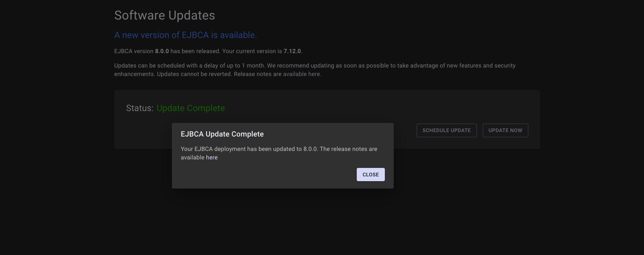Click the "Status:" label
Screen dimensions: 644x255
139,108
